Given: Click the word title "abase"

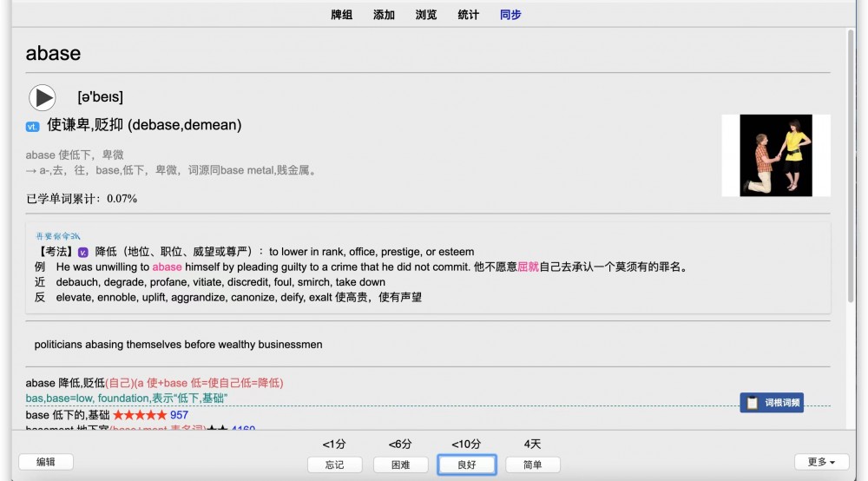Looking at the screenshot, I should (53, 53).
